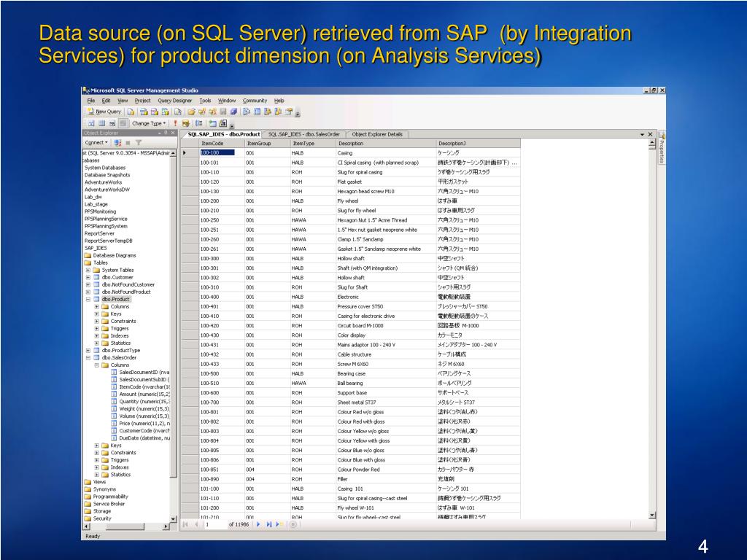747x560 pixels.
Task: Open the File menu
Action: (90, 101)
